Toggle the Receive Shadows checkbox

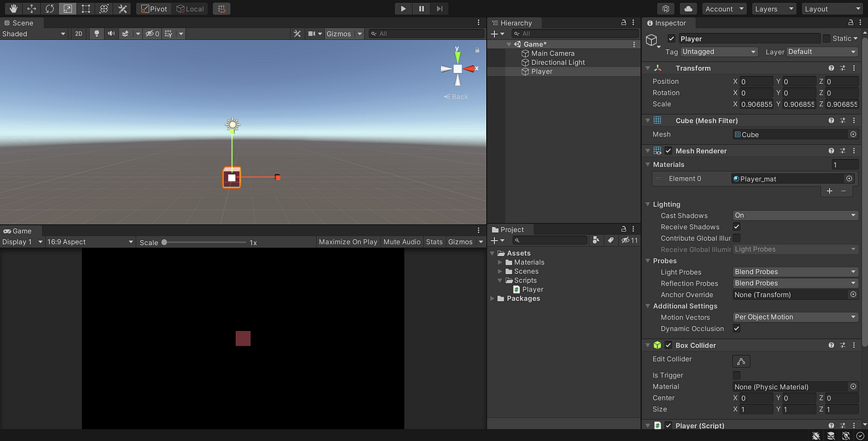(738, 226)
